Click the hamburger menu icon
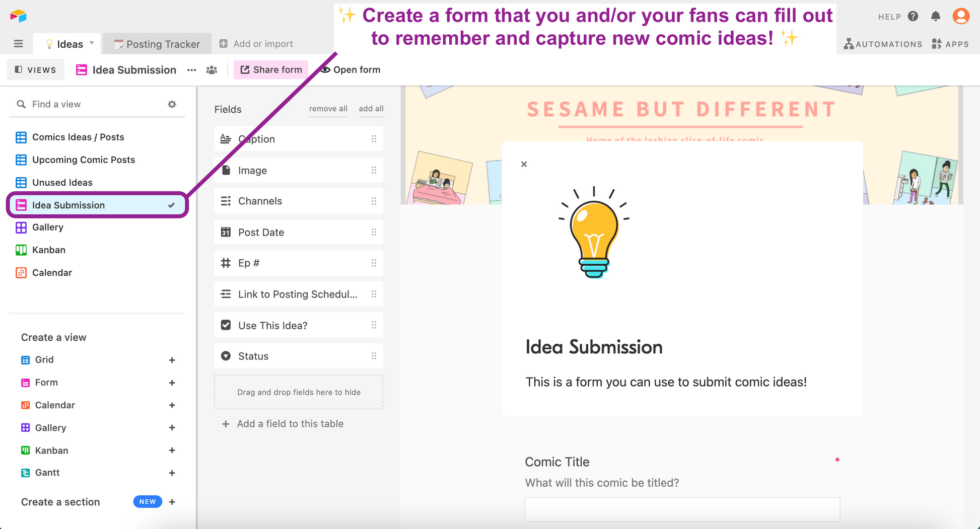The height and width of the screenshot is (529, 980). 19,44
